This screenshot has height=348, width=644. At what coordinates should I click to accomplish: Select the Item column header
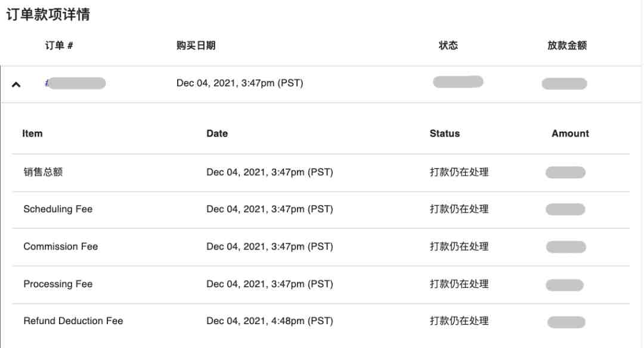(32, 134)
